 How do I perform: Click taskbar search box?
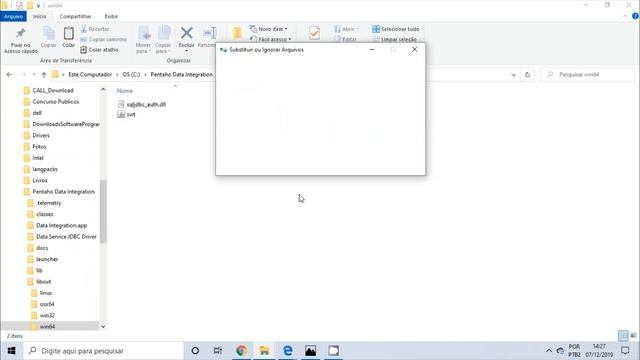tap(103, 351)
